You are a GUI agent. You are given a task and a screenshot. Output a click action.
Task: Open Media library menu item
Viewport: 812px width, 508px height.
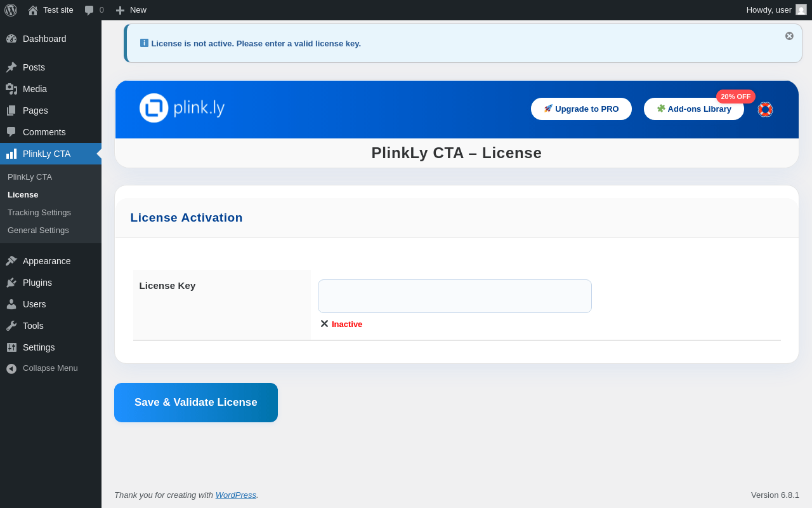[x=51, y=89]
